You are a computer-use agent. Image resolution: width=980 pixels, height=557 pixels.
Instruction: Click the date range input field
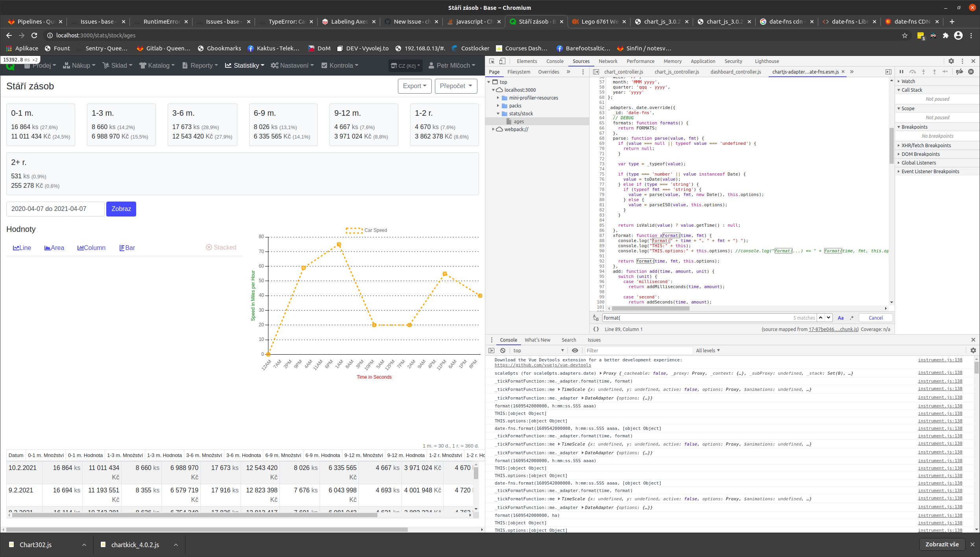[x=55, y=209]
